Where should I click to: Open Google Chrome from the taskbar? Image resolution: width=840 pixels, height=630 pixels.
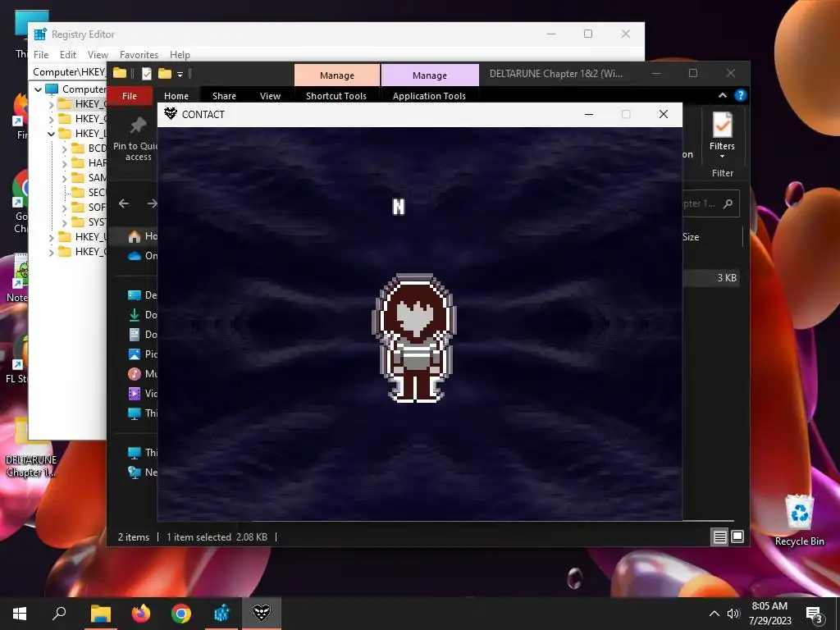[181, 613]
